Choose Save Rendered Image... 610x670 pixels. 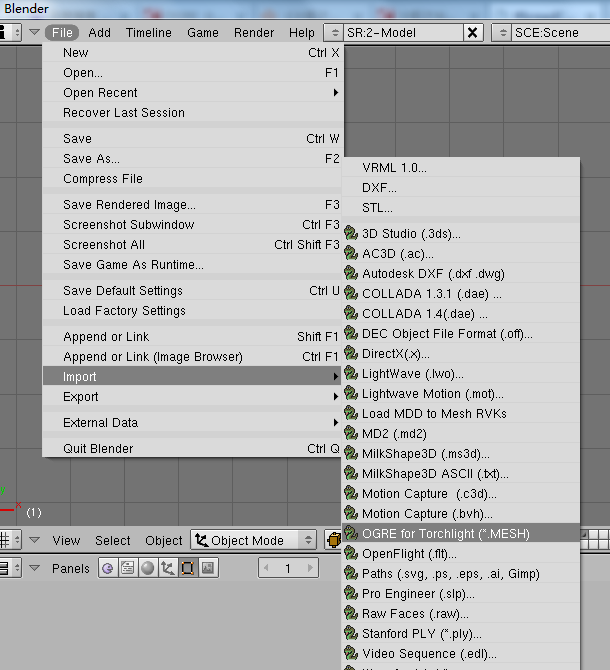(193, 205)
